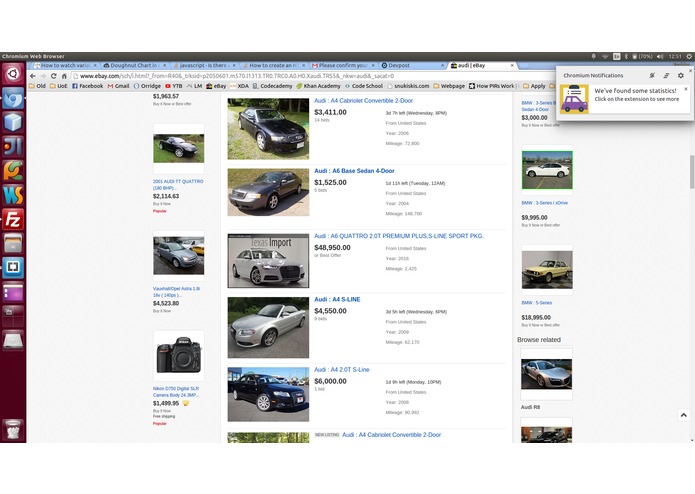Open the Facebook bookmark

pos(87,86)
